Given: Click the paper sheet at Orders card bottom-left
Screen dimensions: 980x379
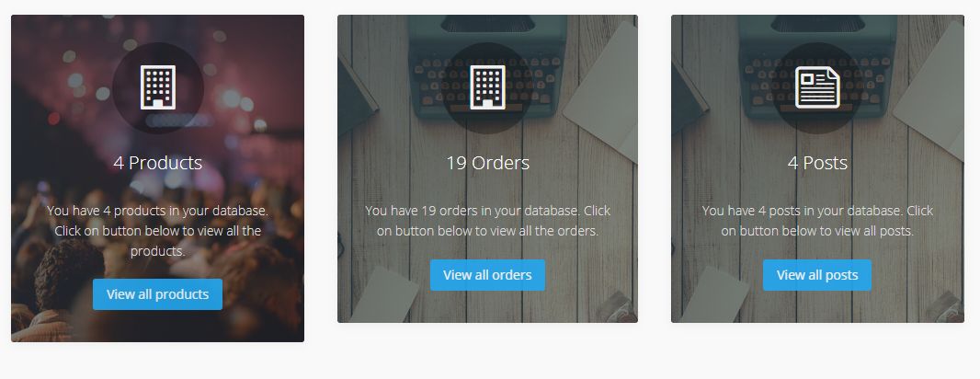Looking at the screenshot, I should click(382, 295).
